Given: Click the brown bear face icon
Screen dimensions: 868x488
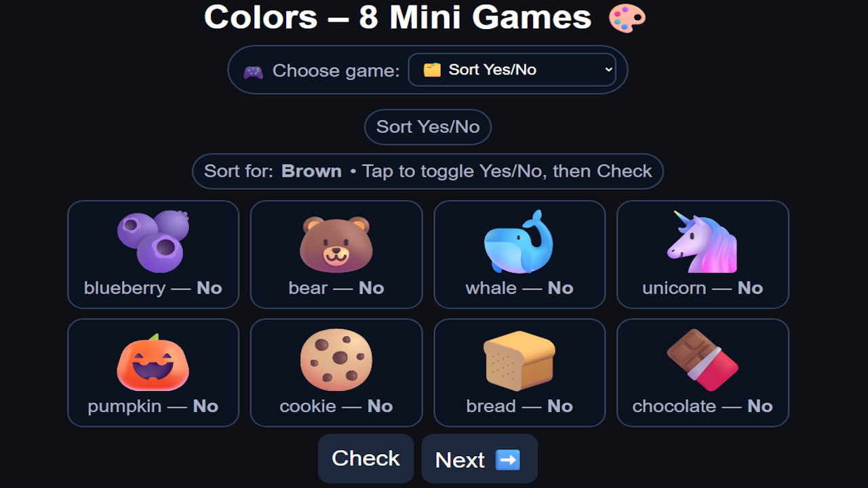Looking at the screenshot, I should click(336, 242).
